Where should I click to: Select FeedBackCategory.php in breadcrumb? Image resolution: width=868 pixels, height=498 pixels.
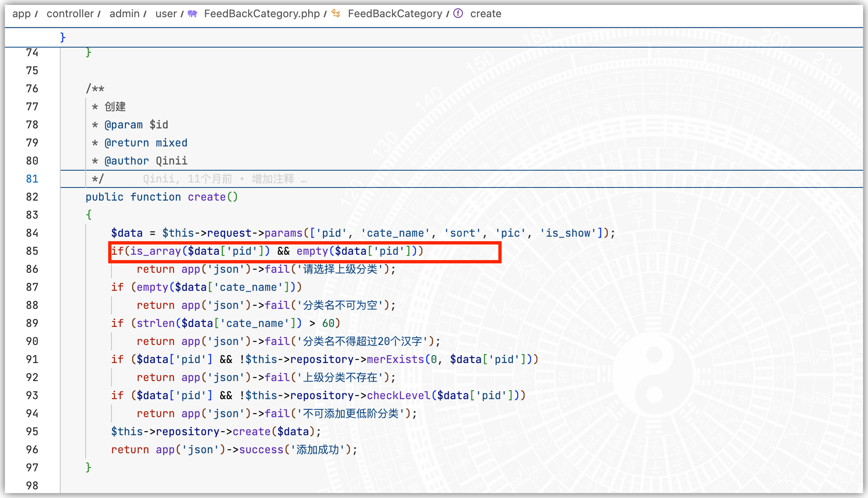[x=262, y=14]
